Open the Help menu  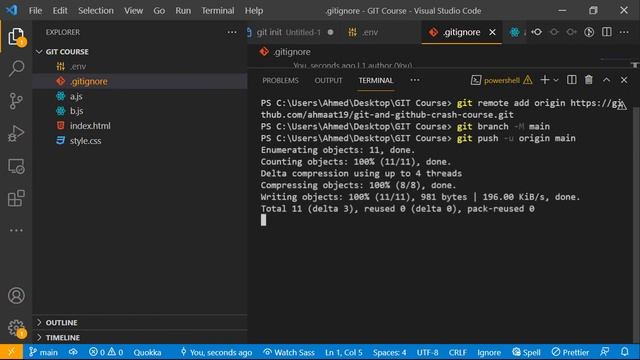[x=254, y=11]
